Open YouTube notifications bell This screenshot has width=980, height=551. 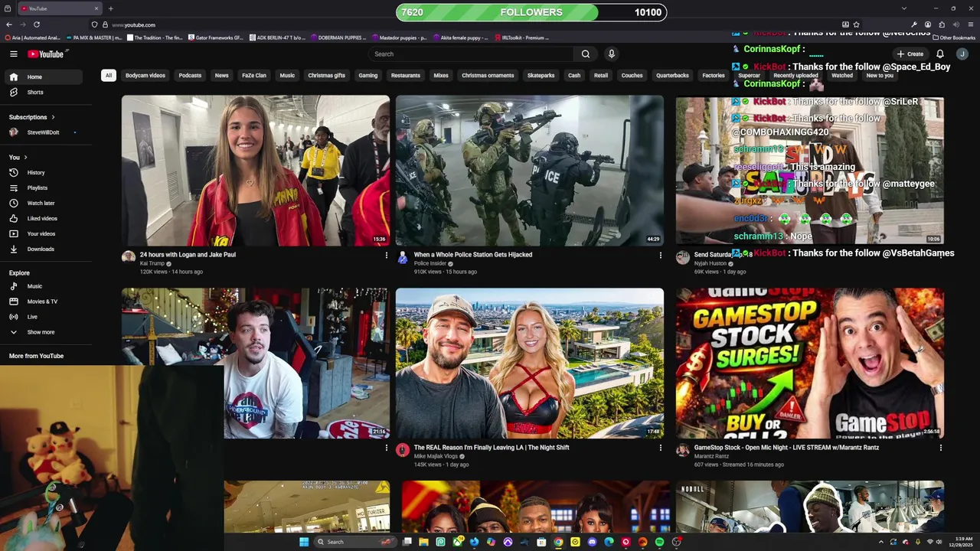[940, 54]
